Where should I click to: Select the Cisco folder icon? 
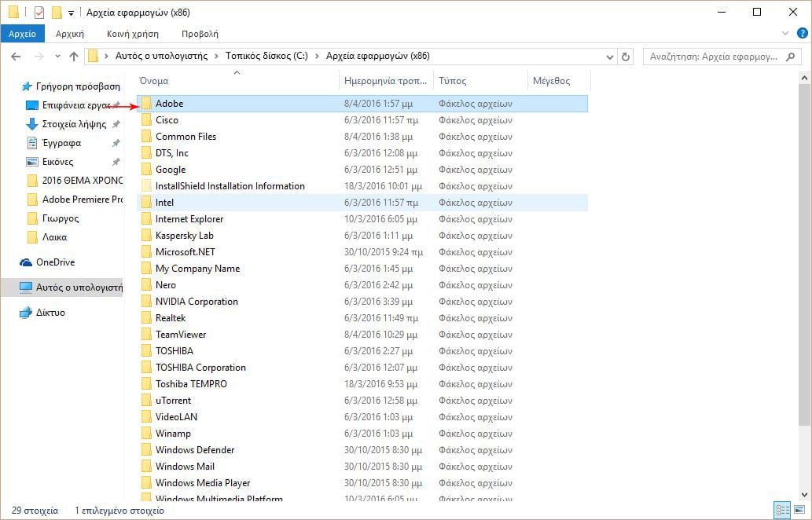point(146,120)
